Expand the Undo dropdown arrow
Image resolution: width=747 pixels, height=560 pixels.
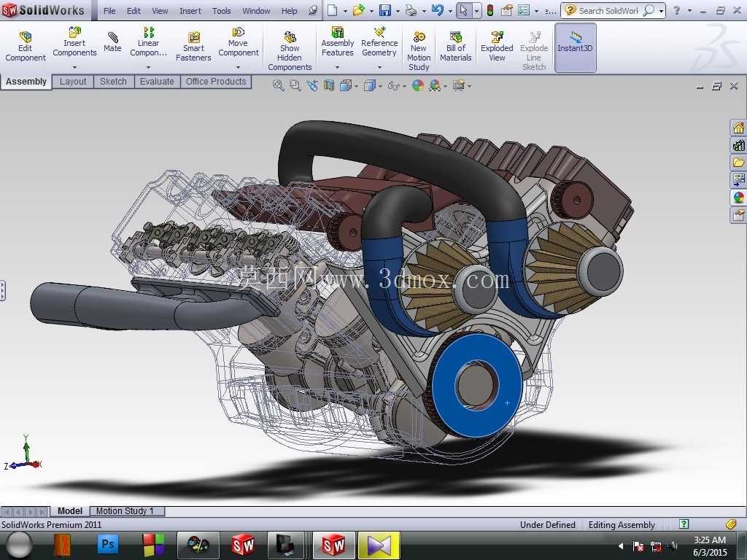coord(450,11)
